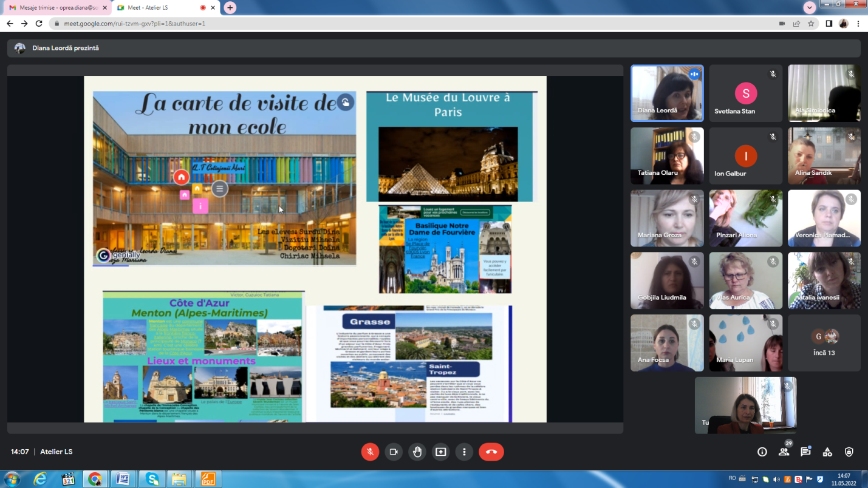Click the meet.google.com address bar
The height and width of the screenshot is (488, 868).
point(364,24)
